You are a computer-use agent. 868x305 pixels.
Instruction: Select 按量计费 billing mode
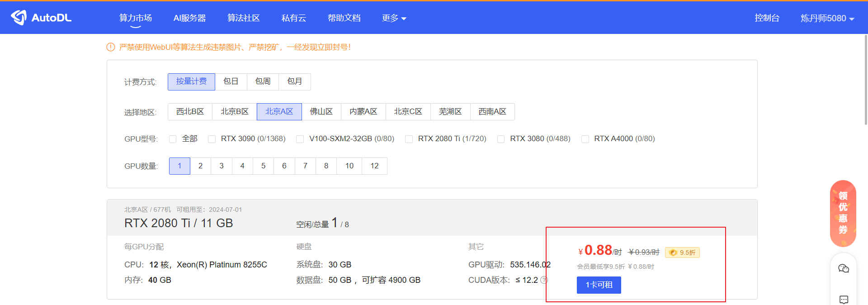pos(191,81)
